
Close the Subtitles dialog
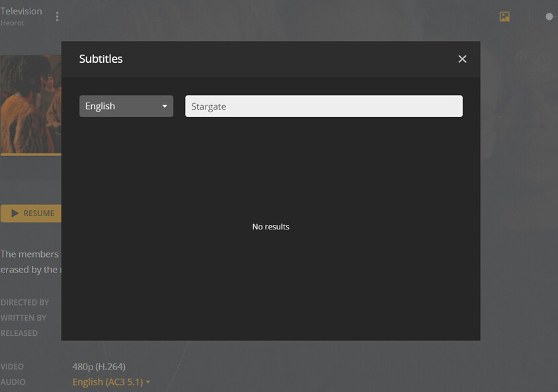[x=462, y=59]
